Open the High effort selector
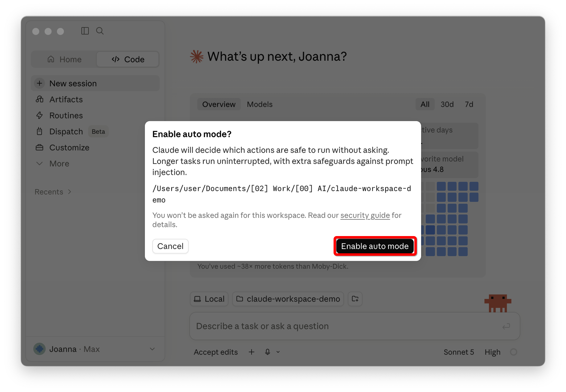 [492, 352]
